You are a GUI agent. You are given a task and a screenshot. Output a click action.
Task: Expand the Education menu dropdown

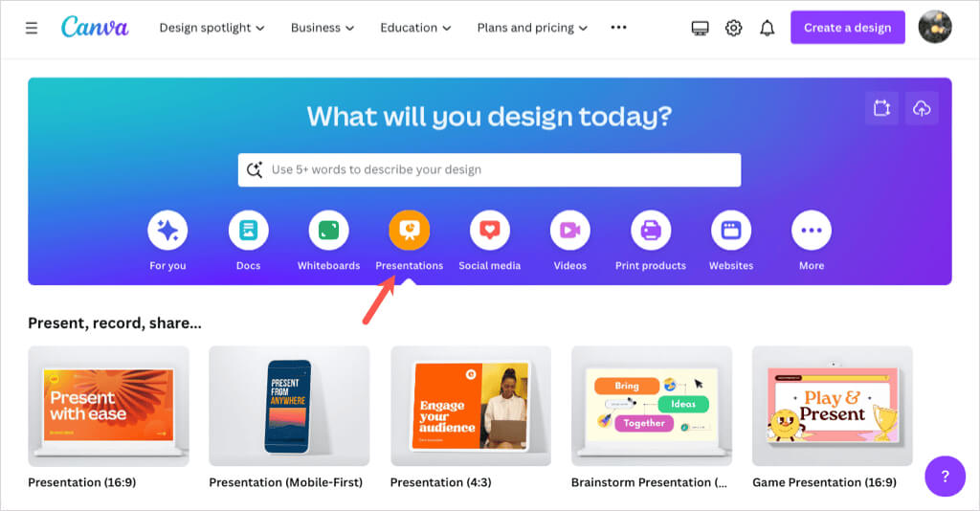tap(415, 28)
